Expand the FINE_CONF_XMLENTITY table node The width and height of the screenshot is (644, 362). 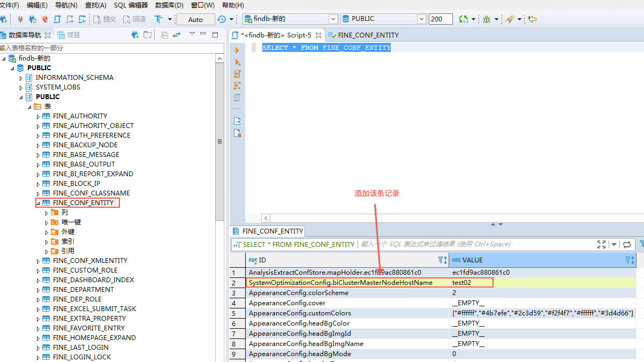(x=38, y=261)
